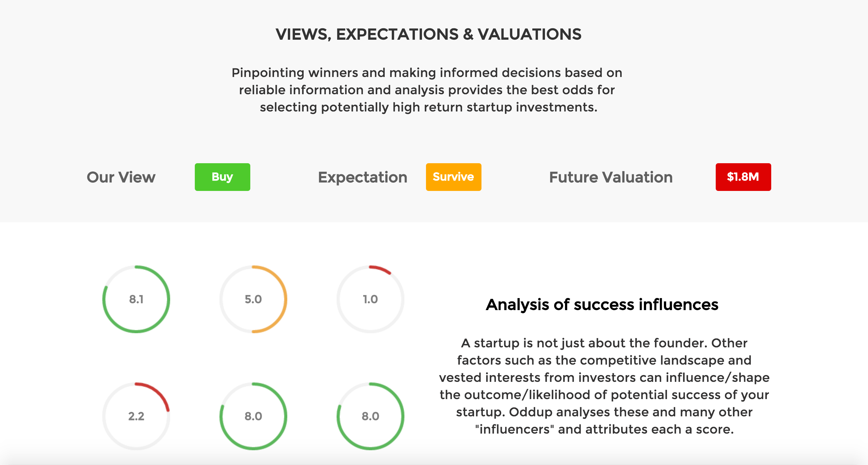Click the red arc of the 1.0 gauge

[x=381, y=269]
